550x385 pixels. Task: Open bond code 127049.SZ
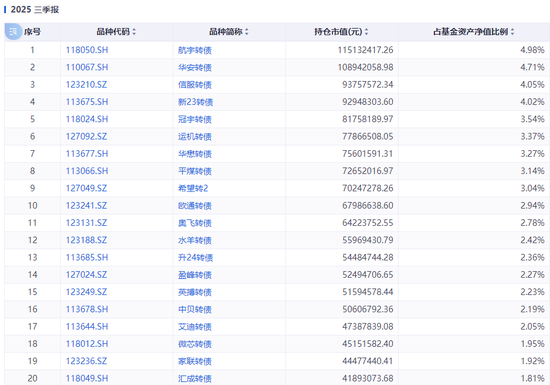86,188
